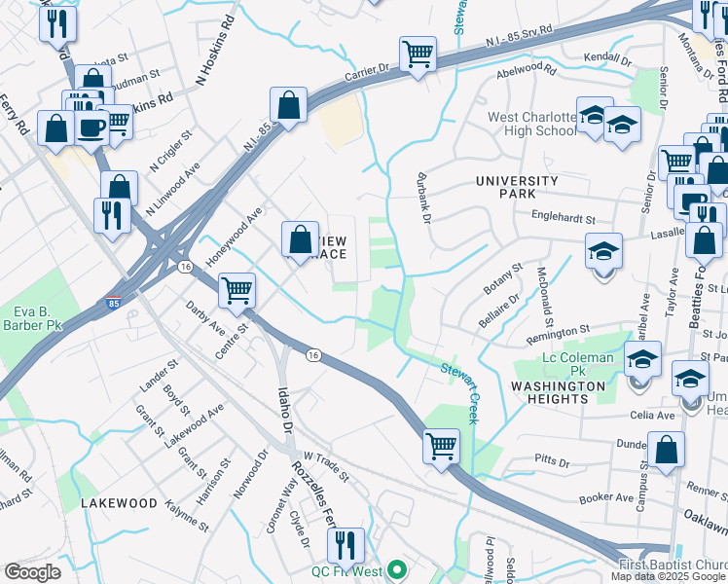This screenshot has width=728, height=584.
Task: Select the shopping bag marker along N I-85 road
Action: click(288, 105)
